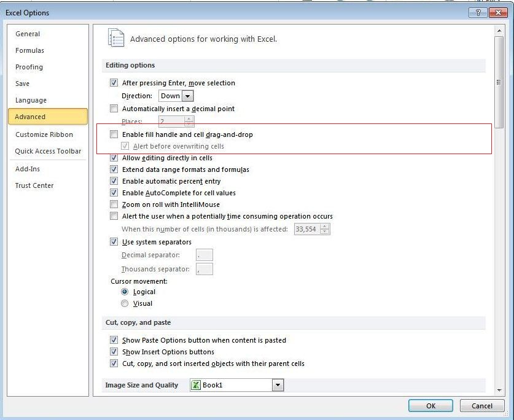Viewport: 514px width, 420px height.
Task: Open the Quick Access Toolbar category
Action: pyautogui.click(x=48, y=151)
